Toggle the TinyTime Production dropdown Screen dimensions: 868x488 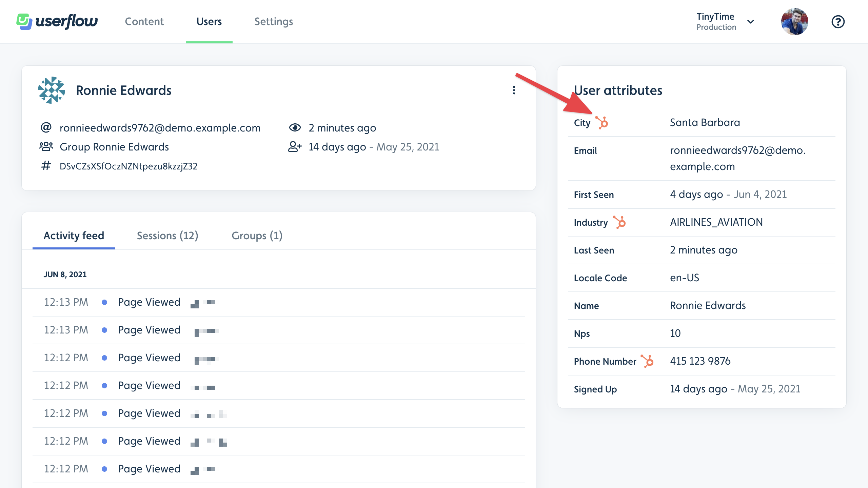coord(750,21)
